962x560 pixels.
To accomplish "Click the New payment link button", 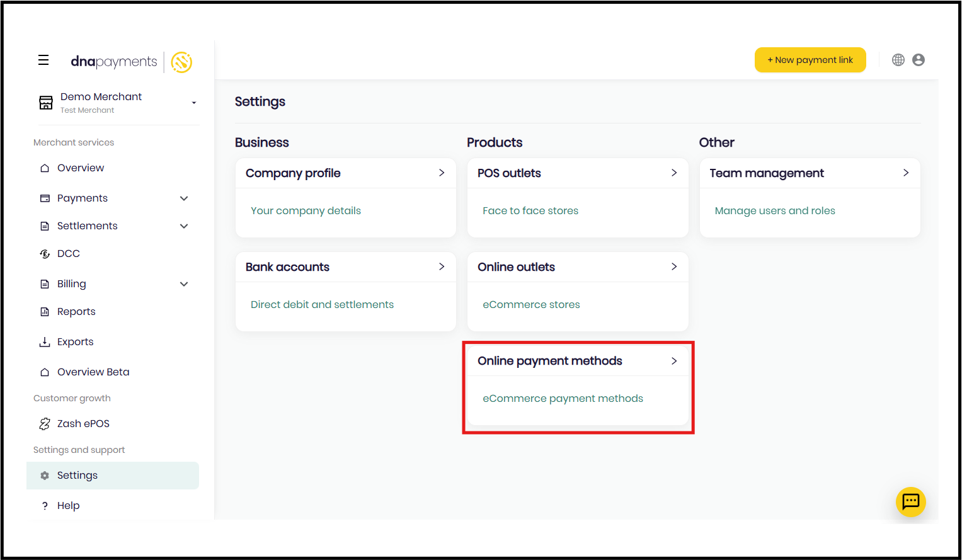I will coord(810,60).
